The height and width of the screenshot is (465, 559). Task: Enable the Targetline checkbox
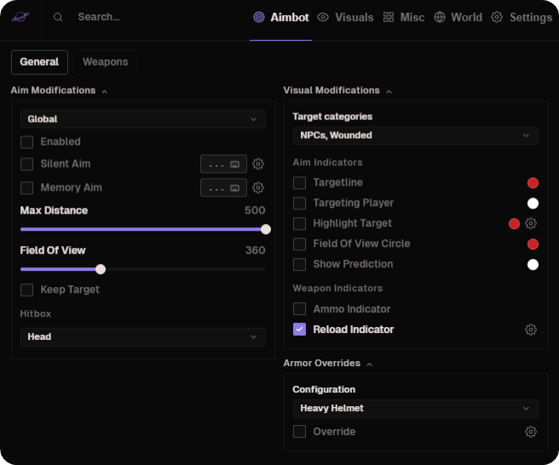[299, 183]
